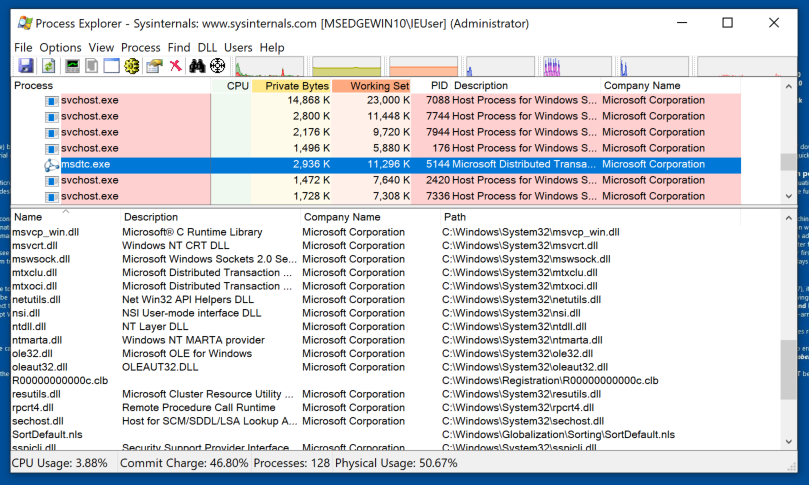The image size is (809, 485).
Task: Select the mswsock.dll row
Action: pyautogui.click(x=376, y=259)
